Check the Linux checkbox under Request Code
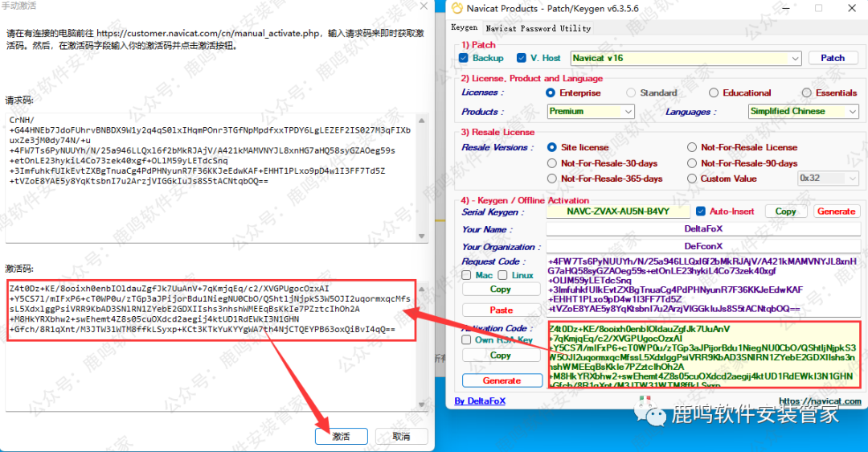868x452 pixels. [x=502, y=275]
